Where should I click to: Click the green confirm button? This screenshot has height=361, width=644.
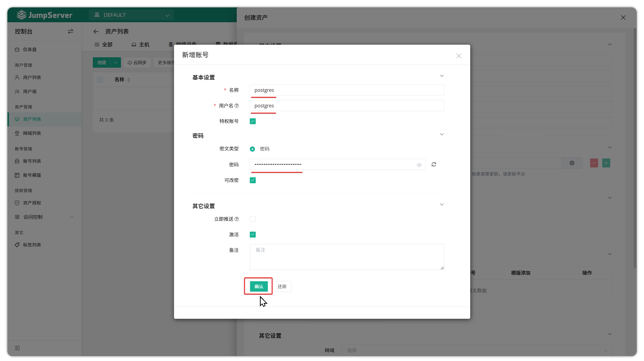point(259,286)
